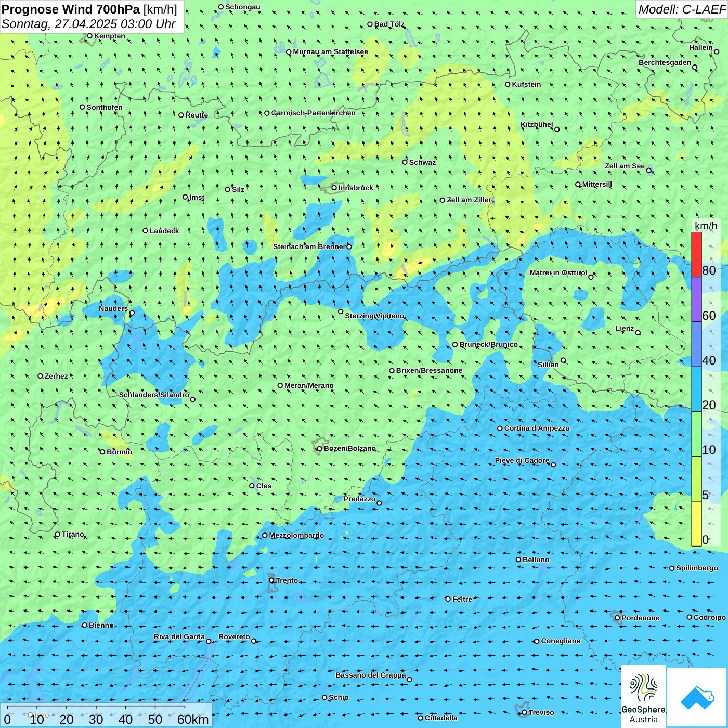728x728 pixels.
Task: Click the Modell: C-LAEF label
Action: [x=682, y=9]
